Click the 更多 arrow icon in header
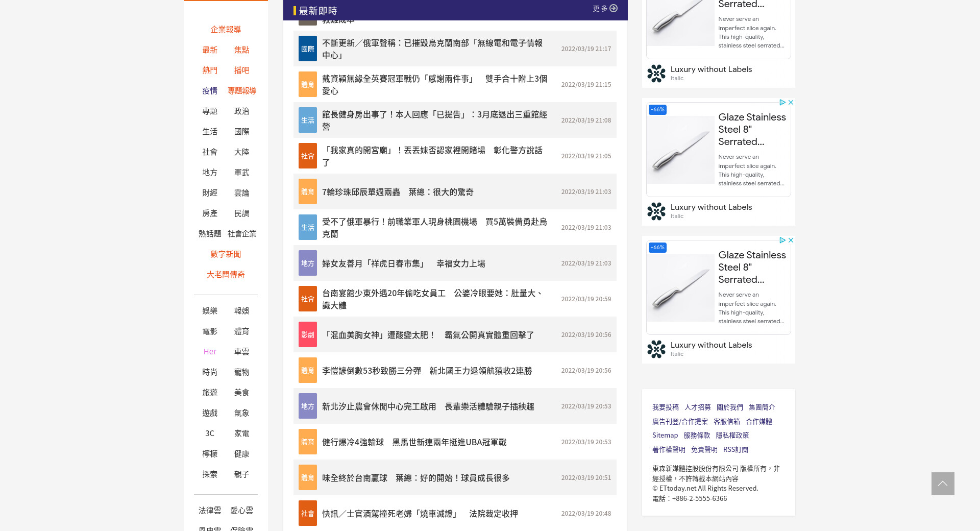Viewport: 980px width, 531px height. point(614,9)
